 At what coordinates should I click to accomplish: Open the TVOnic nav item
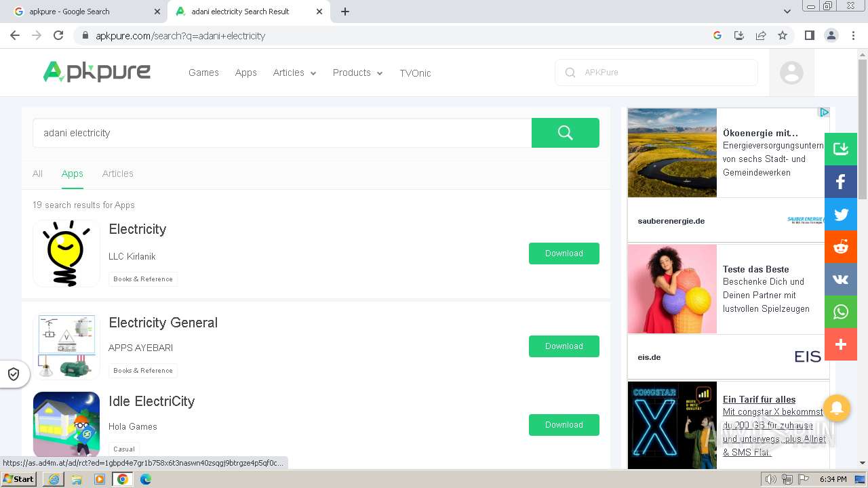point(415,73)
